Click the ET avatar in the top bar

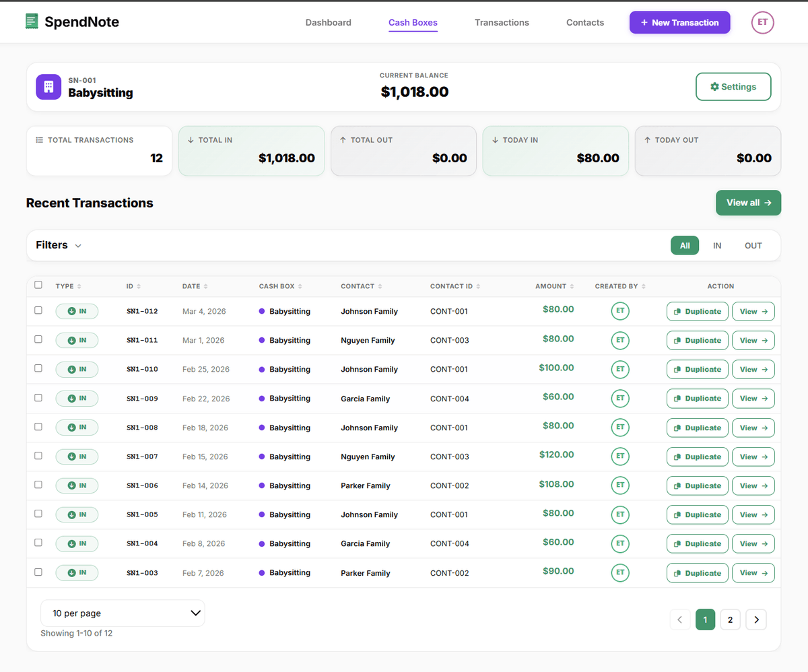[762, 22]
